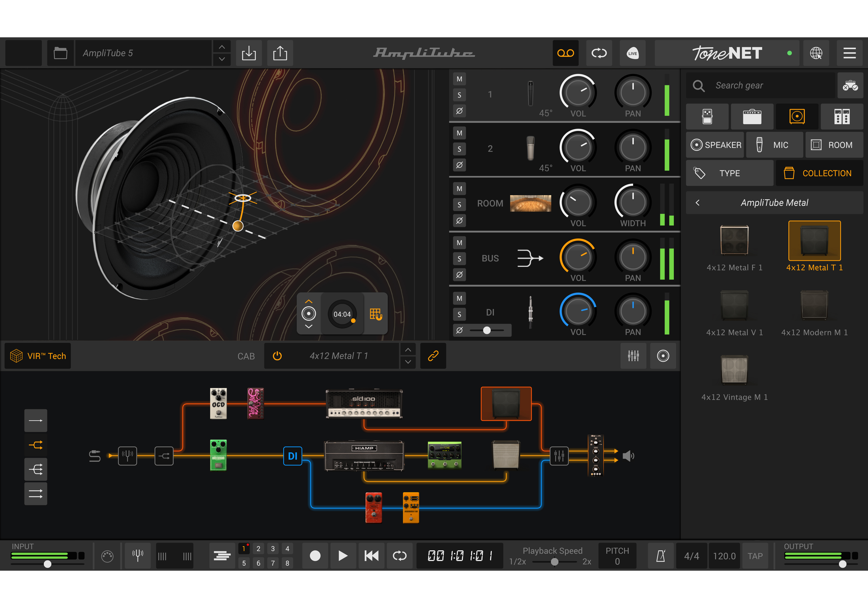Screen dimensions: 868x608
Task: Mute the DI channel
Action: tap(459, 298)
